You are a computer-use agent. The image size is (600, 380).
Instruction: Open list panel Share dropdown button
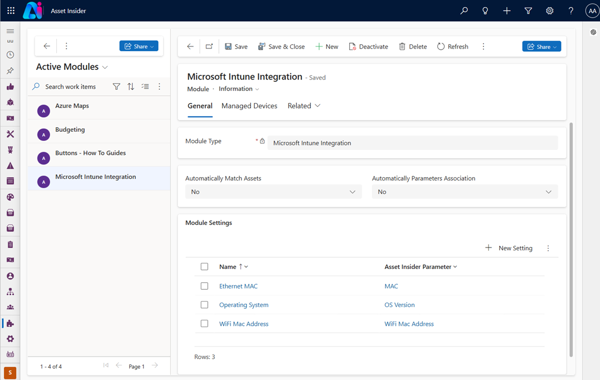click(x=139, y=46)
